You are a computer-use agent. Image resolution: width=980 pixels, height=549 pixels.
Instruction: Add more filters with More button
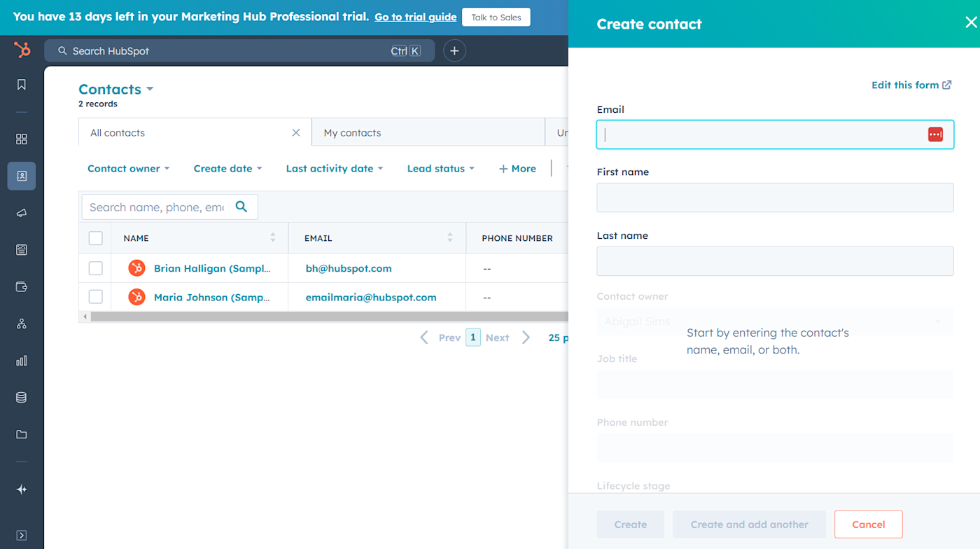[517, 169]
